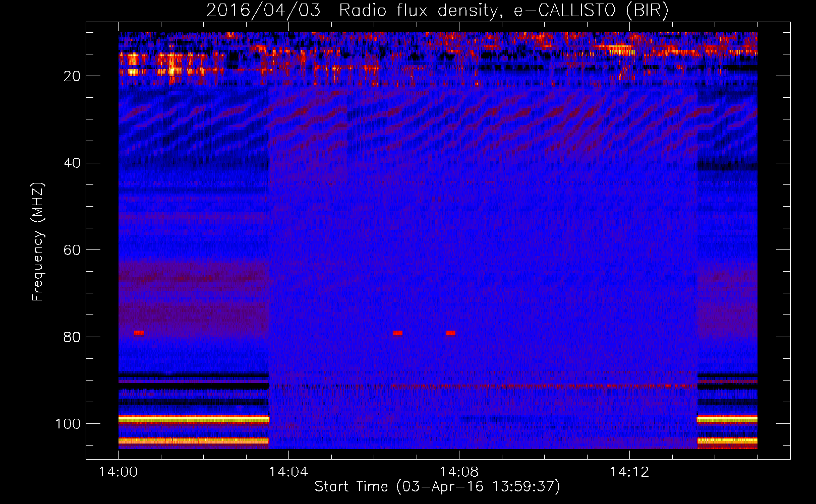Click the 20 MHz frequency tick label
This screenshot has height=504, width=816.
tap(72, 77)
